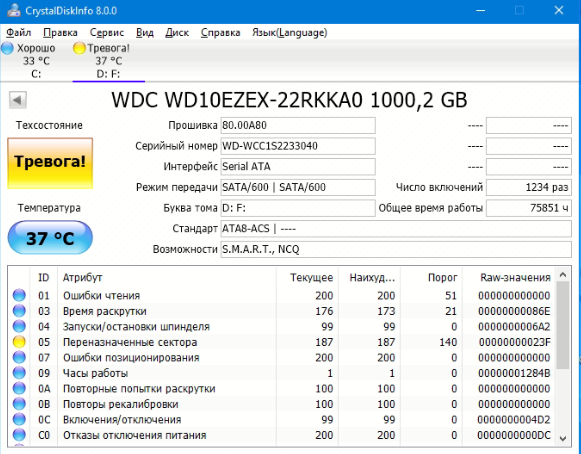The width and height of the screenshot is (581, 454).
Task: Click status icon for Отказы отключения питания row
Action: coord(19,435)
